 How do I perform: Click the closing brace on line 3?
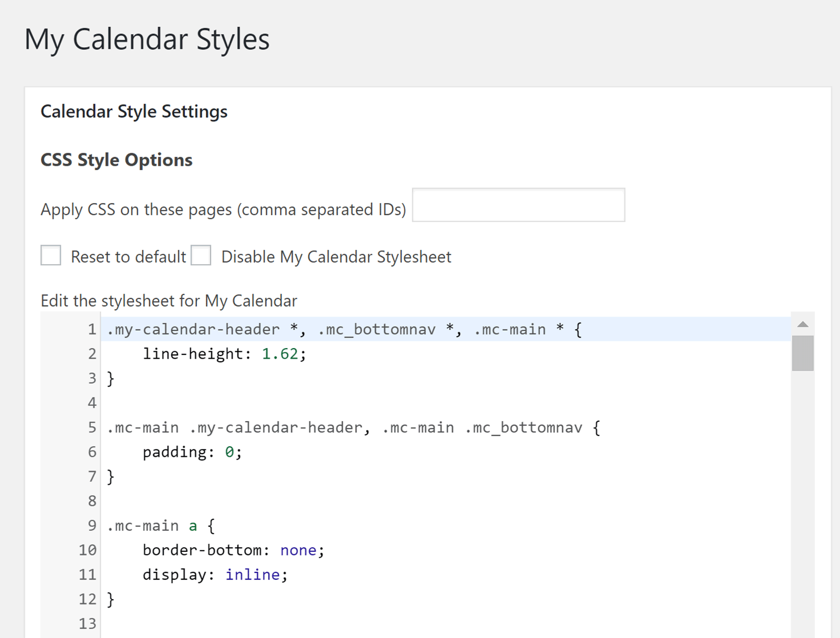click(x=111, y=379)
